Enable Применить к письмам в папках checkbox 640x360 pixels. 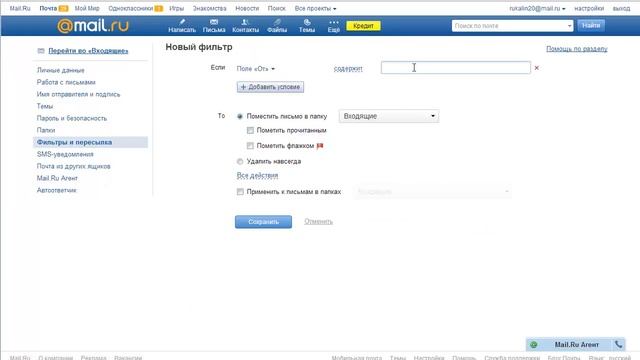click(x=240, y=192)
